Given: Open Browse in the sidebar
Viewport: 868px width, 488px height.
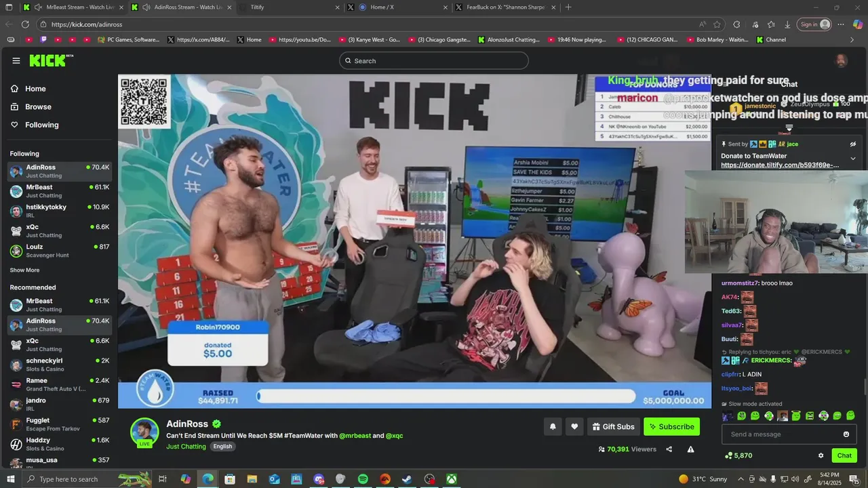Looking at the screenshot, I should 38,107.
